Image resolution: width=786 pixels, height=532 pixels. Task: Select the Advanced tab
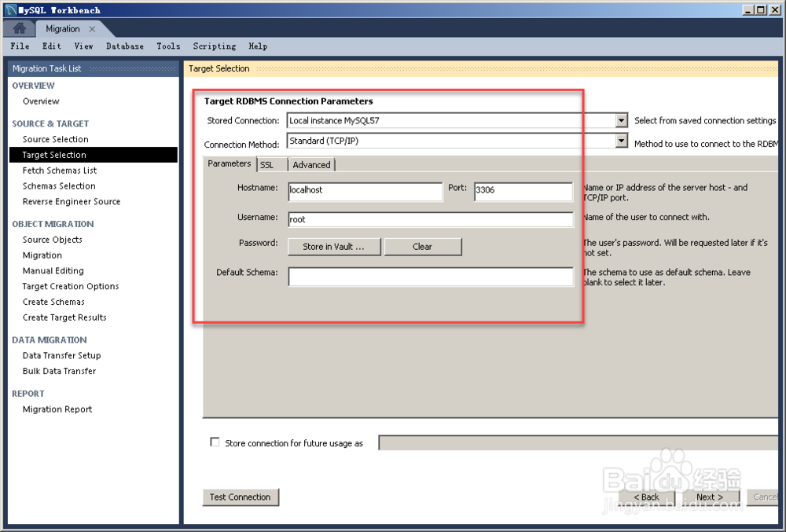pos(311,165)
